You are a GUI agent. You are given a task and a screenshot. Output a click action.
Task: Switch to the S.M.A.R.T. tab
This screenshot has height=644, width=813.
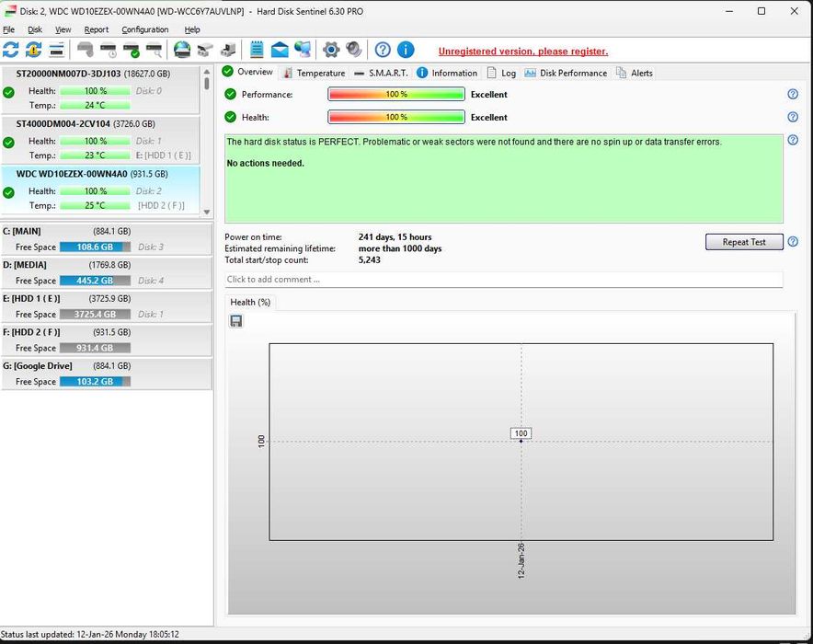[381, 73]
